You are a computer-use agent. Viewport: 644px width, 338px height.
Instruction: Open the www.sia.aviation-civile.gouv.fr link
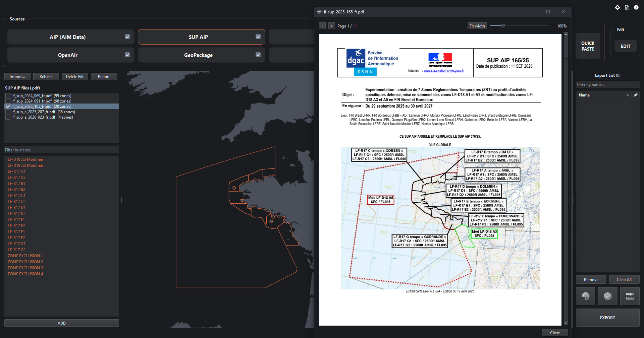444,71
